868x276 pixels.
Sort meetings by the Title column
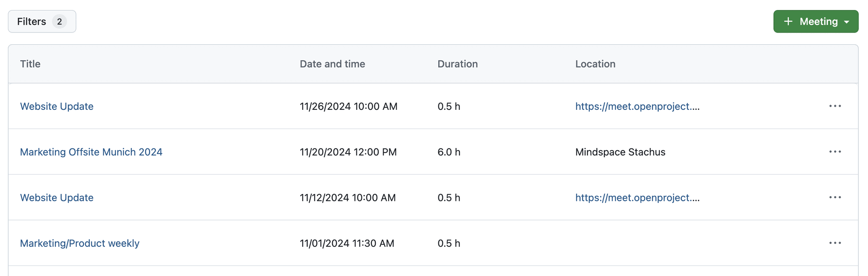30,64
